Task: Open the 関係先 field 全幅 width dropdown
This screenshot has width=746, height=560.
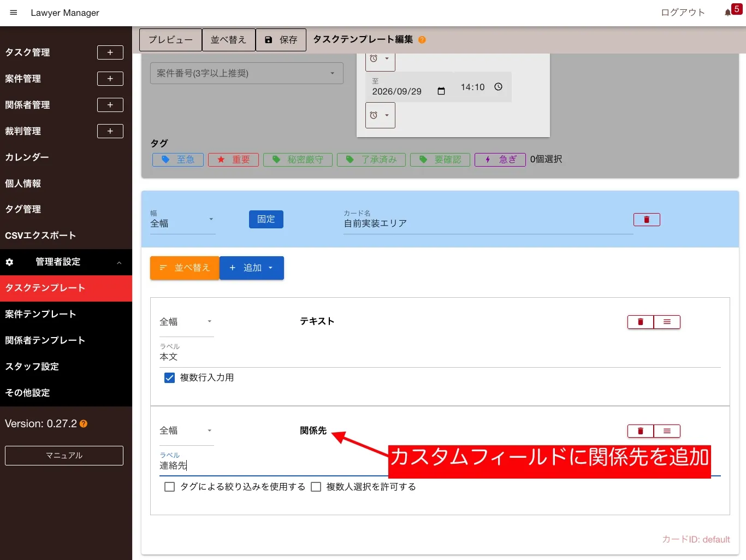Action: point(186,431)
